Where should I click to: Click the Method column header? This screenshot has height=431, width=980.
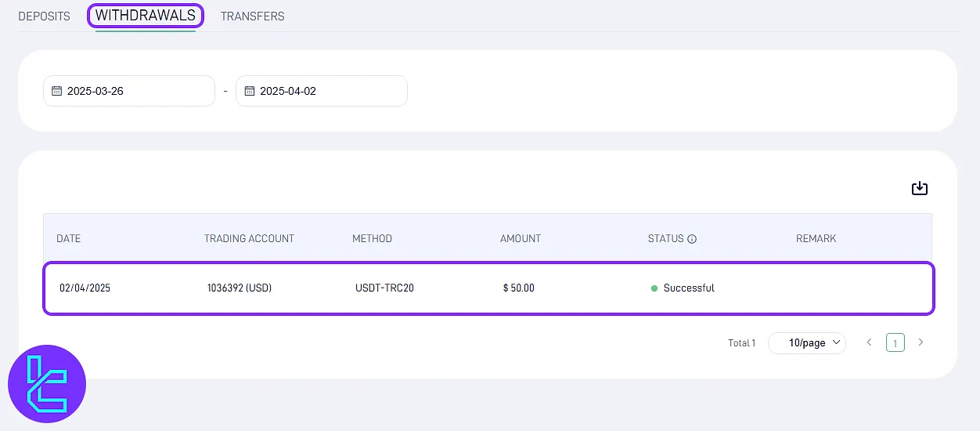tap(372, 238)
